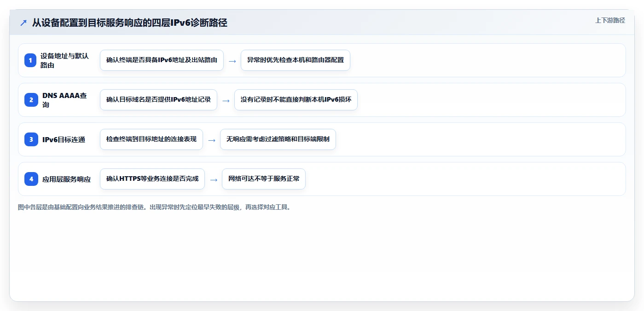Click the step 2 number badge
The height and width of the screenshot is (311, 644).
click(31, 100)
